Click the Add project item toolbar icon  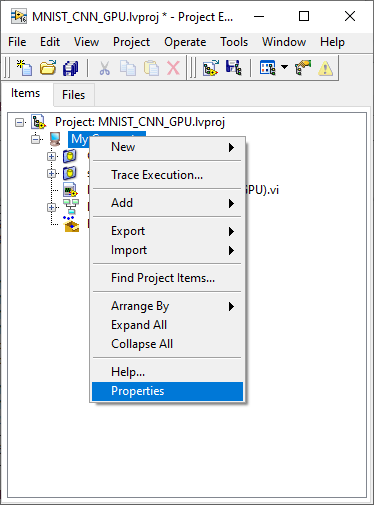[211, 68]
